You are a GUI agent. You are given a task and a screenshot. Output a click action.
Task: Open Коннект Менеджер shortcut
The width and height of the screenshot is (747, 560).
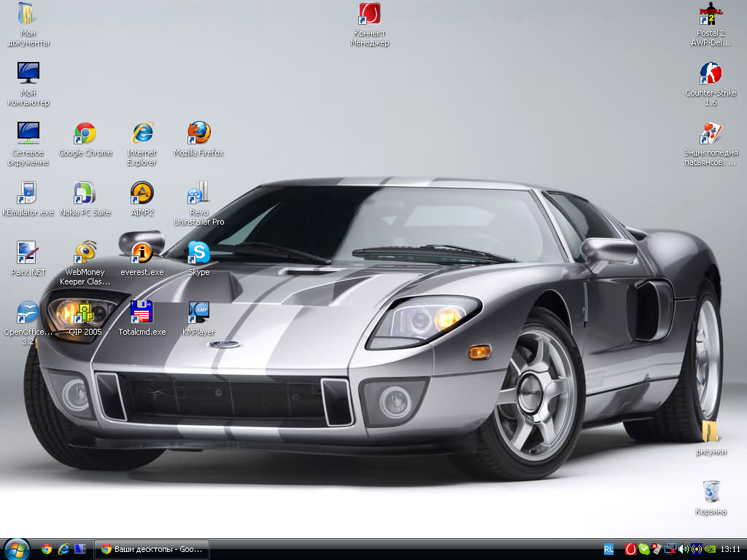370,15
